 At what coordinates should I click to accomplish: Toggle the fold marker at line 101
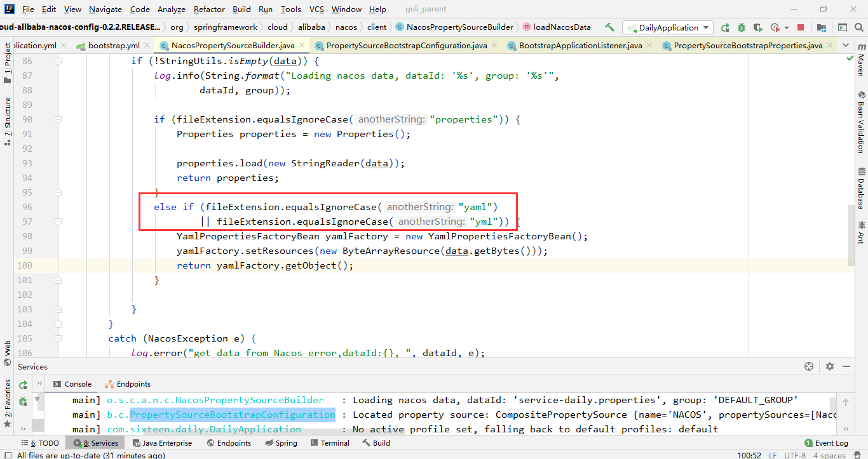click(x=58, y=280)
